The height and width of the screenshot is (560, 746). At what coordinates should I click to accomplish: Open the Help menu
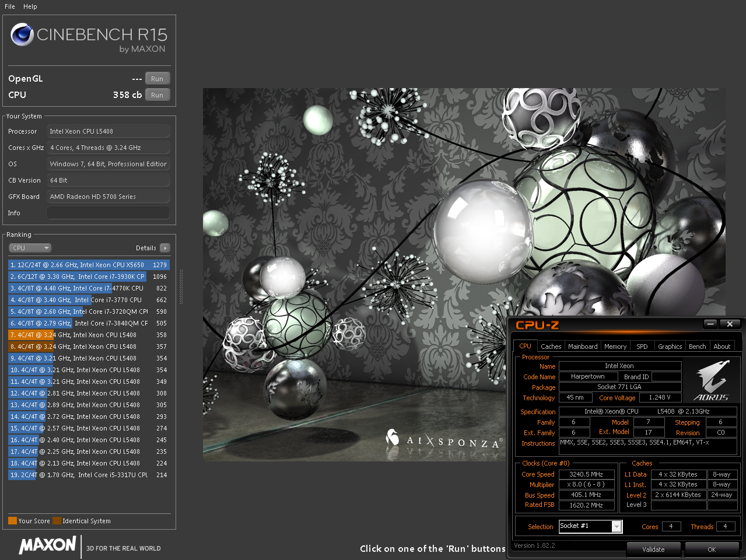point(30,6)
